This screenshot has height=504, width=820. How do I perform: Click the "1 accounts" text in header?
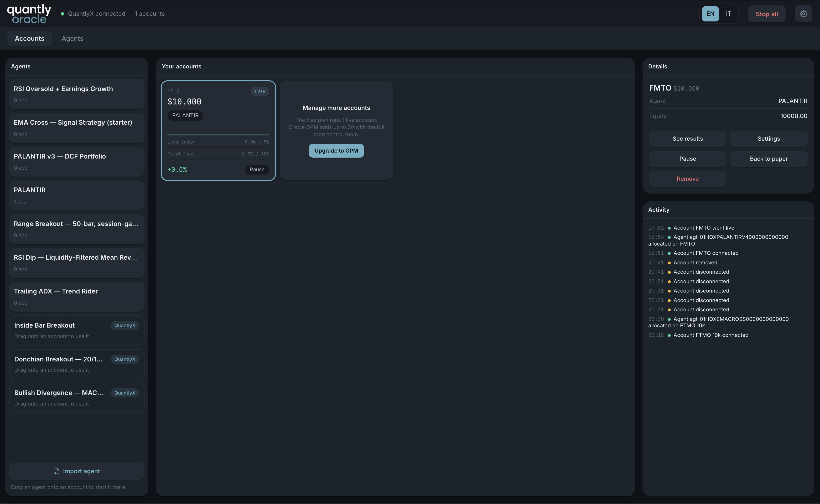(x=150, y=14)
